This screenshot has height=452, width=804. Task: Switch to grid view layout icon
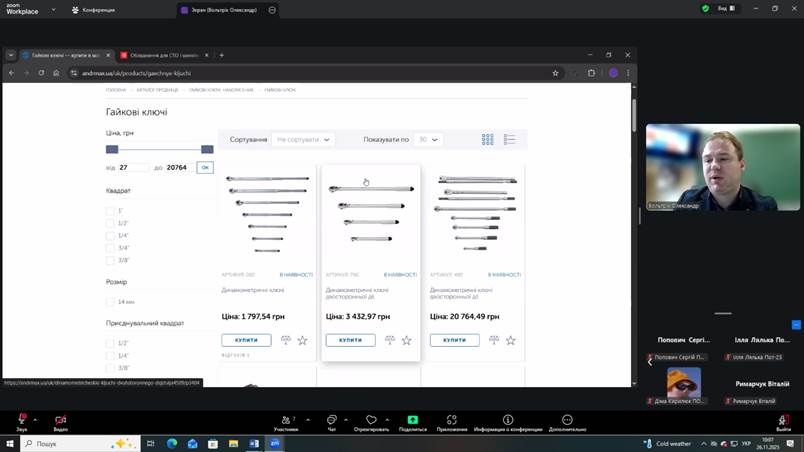tap(488, 140)
